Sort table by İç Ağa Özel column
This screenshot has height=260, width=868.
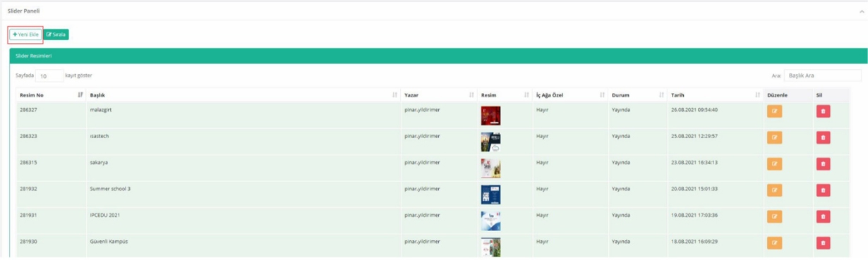pyautogui.click(x=570, y=94)
